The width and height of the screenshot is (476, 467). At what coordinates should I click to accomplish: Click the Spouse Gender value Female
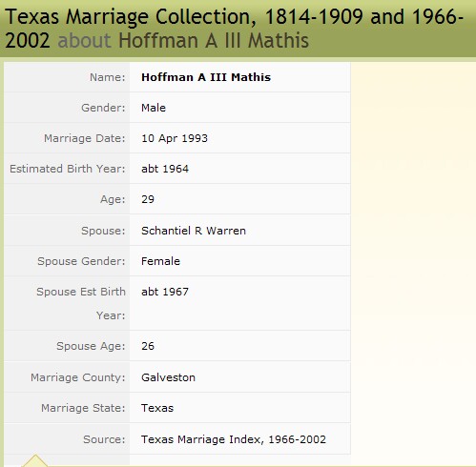160,261
